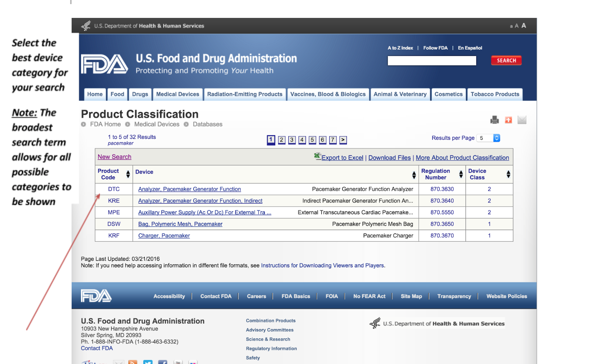
Task: Click the HHS eagle logo in top bar
Action: (x=86, y=26)
